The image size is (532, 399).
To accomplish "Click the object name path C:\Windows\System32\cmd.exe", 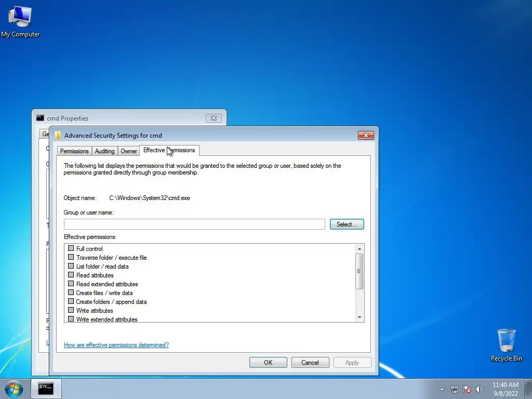I will point(150,198).
